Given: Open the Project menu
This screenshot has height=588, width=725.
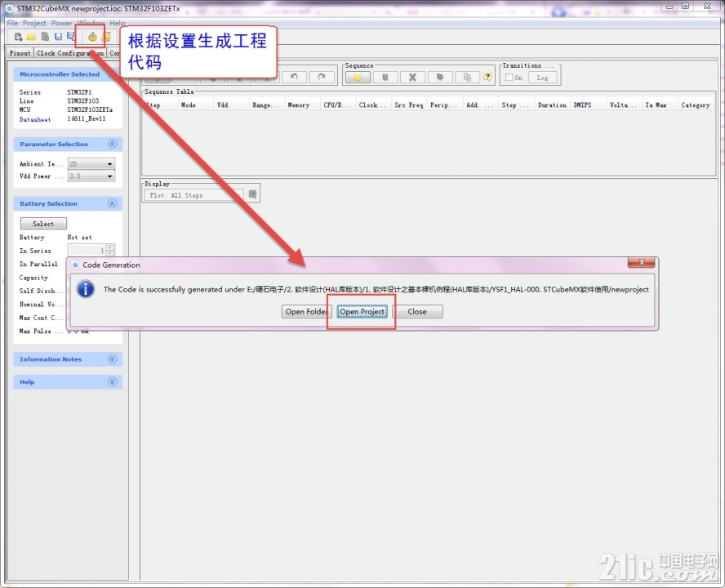Looking at the screenshot, I should (x=34, y=23).
